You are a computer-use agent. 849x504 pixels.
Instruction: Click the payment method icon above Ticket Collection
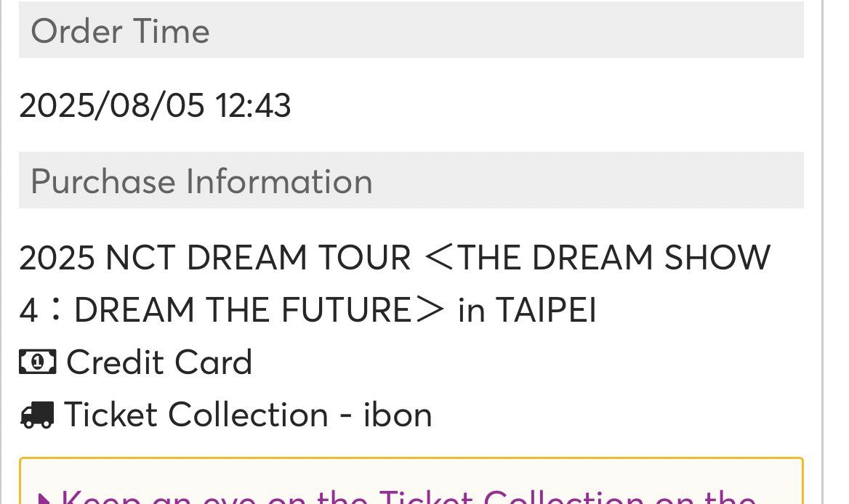click(36, 362)
